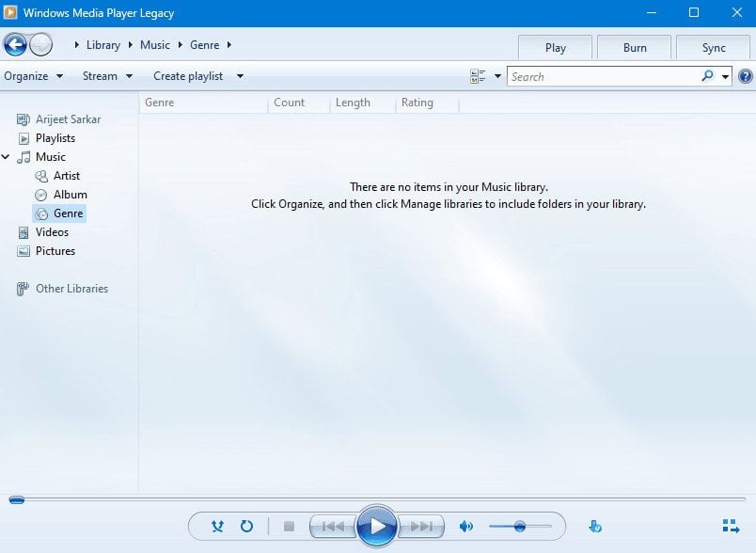Go to Library in the breadcrumb
This screenshot has width=756, height=553.
tap(103, 45)
